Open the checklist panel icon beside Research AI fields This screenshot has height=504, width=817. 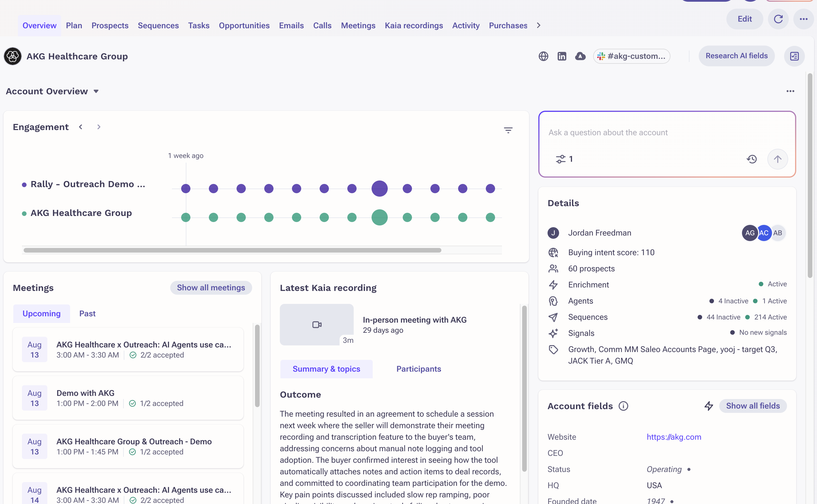794,56
